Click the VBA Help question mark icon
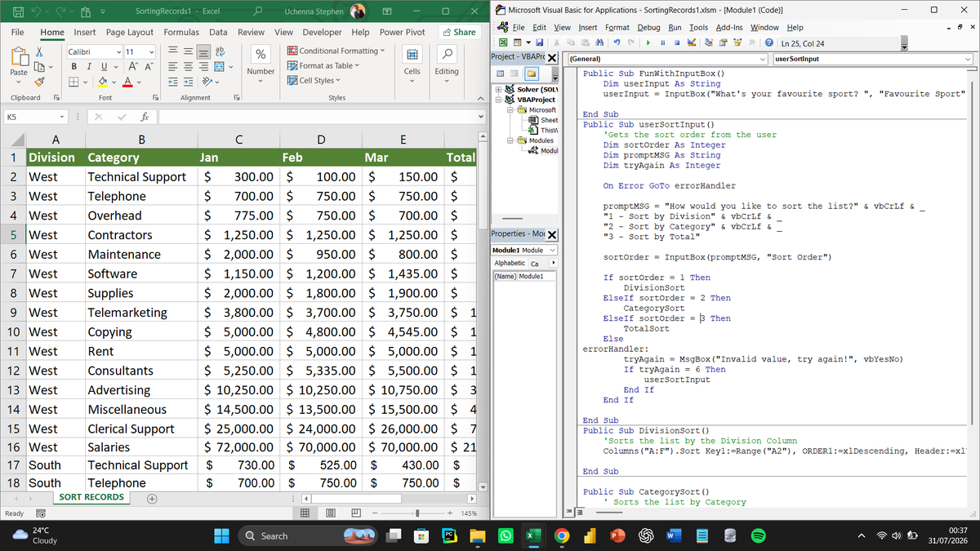The height and width of the screenshot is (551, 980). [769, 42]
